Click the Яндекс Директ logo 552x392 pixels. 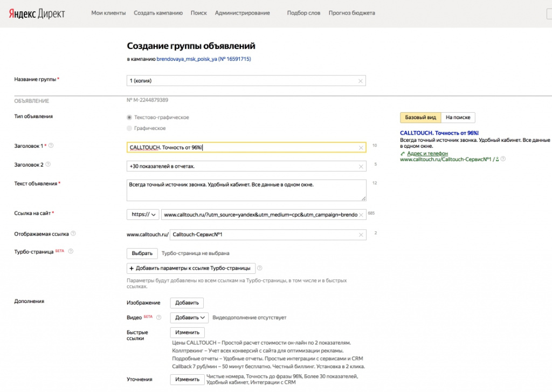pos(37,13)
